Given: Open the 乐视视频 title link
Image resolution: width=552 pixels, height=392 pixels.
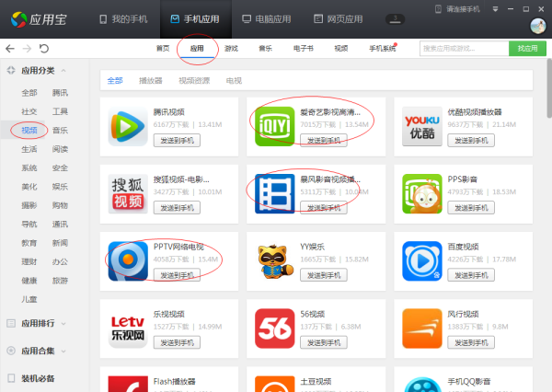Looking at the screenshot, I should pos(169,314).
